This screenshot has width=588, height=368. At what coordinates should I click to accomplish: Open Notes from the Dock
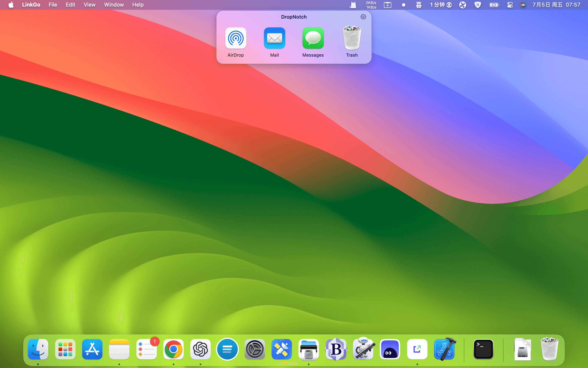119,349
